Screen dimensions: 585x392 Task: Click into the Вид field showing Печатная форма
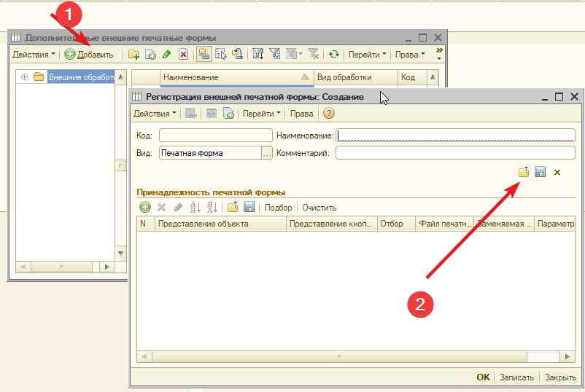pyautogui.click(x=211, y=153)
